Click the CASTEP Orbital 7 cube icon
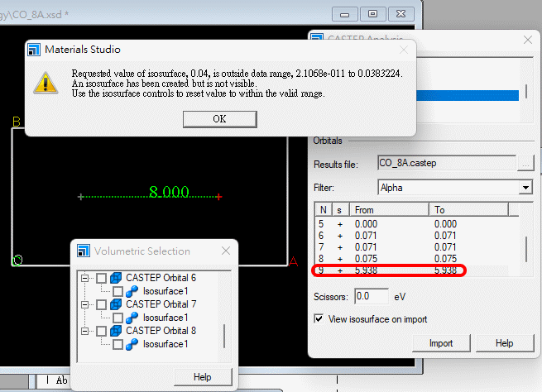The height and width of the screenshot is (392, 542). pos(116,304)
